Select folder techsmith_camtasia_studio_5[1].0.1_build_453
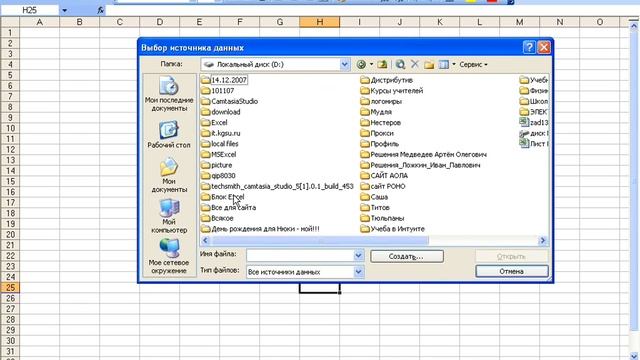Screen dimensions: 640x360 pos(278,186)
